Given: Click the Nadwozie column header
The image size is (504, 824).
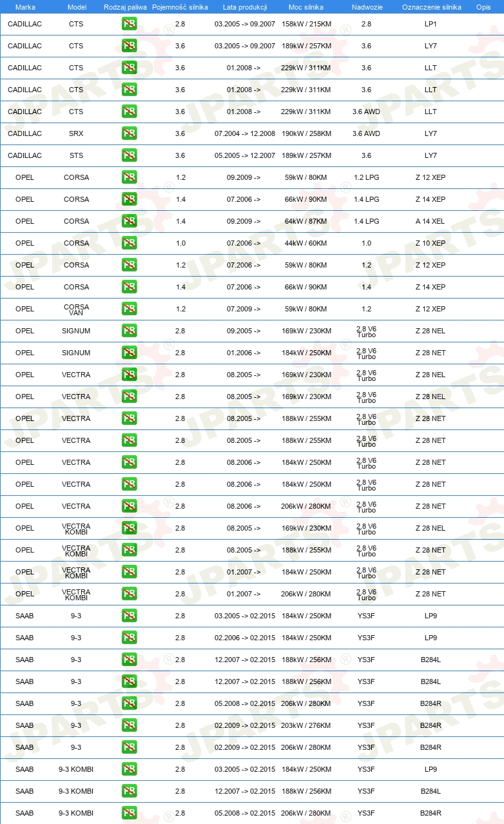Looking at the screenshot, I should (367, 7).
